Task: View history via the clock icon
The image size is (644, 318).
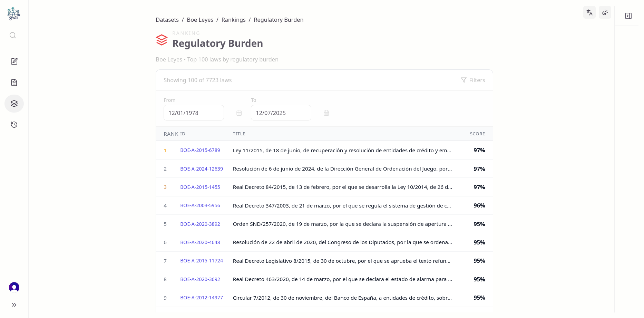Action: point(14,124)
